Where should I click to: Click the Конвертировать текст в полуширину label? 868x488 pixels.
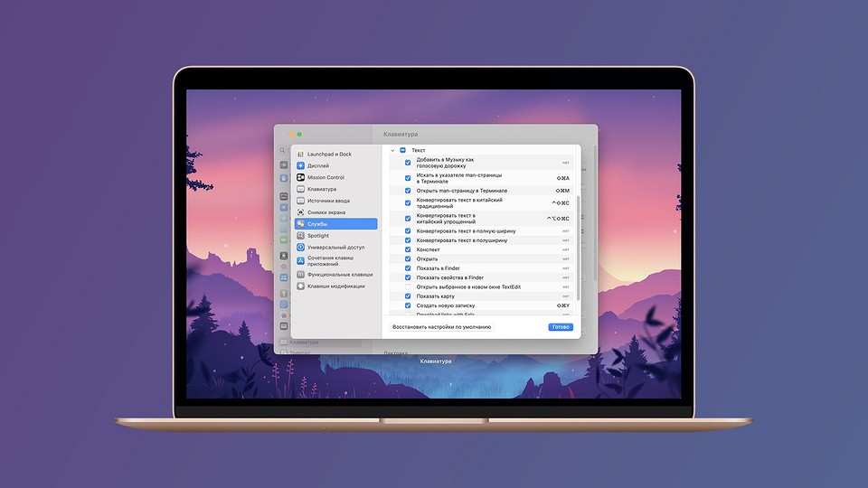click(x=462, y=240)
